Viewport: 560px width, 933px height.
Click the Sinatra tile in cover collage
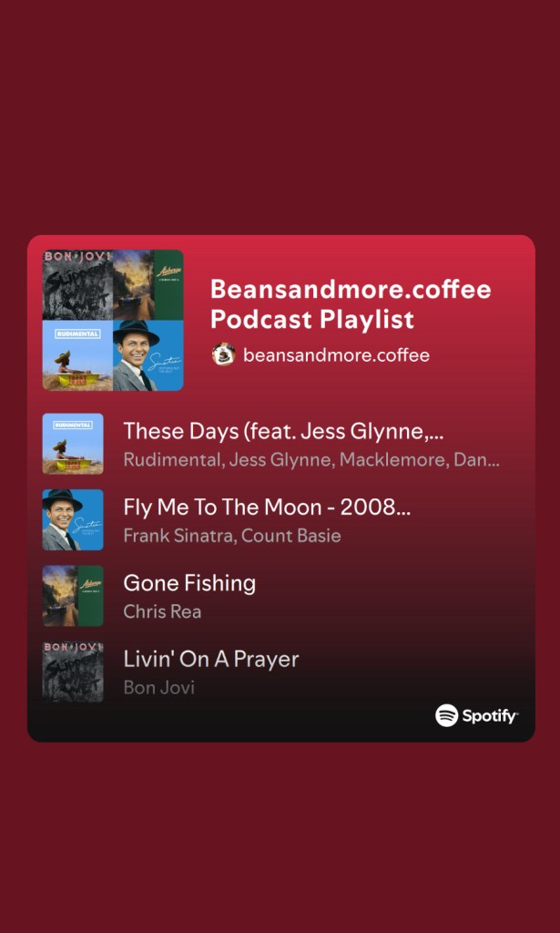[x=148, y=355]
